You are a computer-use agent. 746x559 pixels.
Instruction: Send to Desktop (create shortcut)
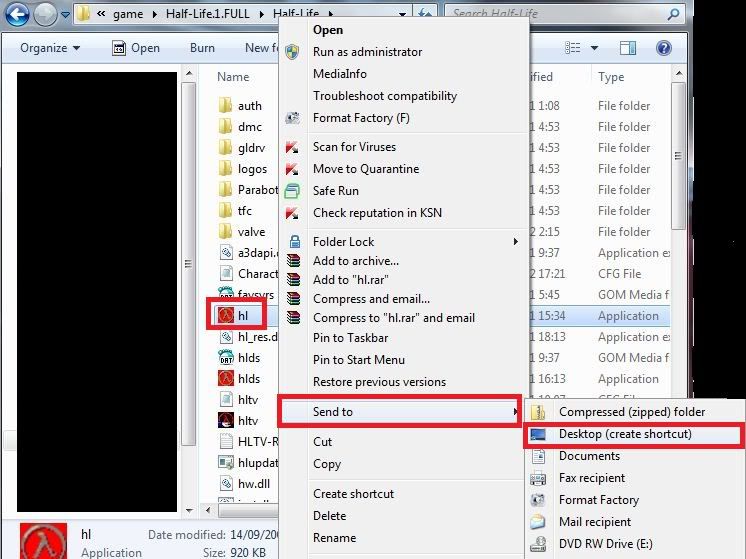tap(625, 433)
